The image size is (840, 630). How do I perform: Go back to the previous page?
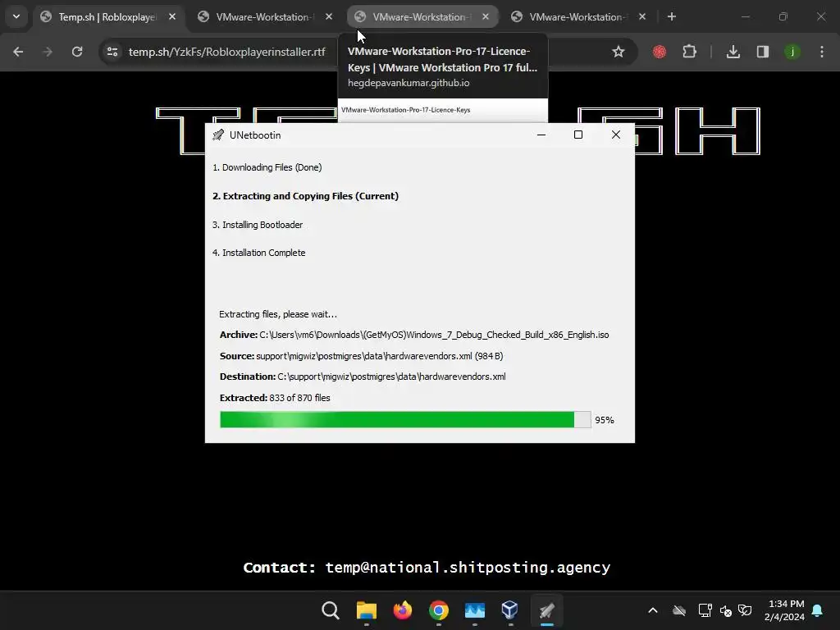pyautogui.click(x=18, y=52)
